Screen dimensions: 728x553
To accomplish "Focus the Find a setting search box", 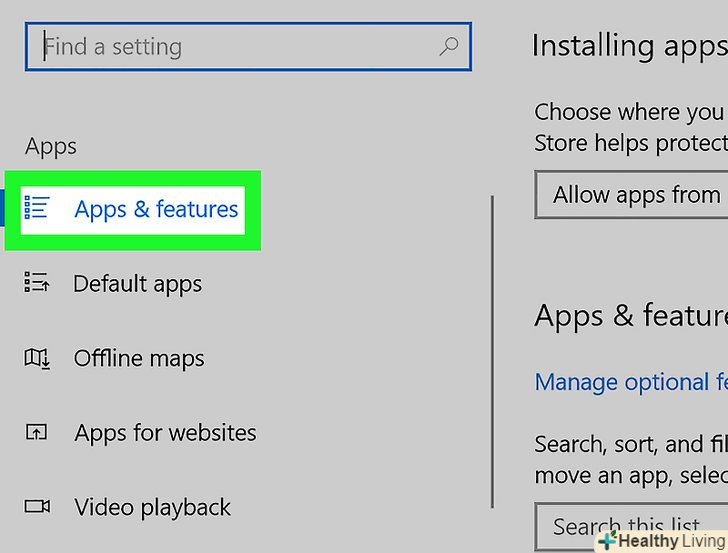I will (240, 46).
